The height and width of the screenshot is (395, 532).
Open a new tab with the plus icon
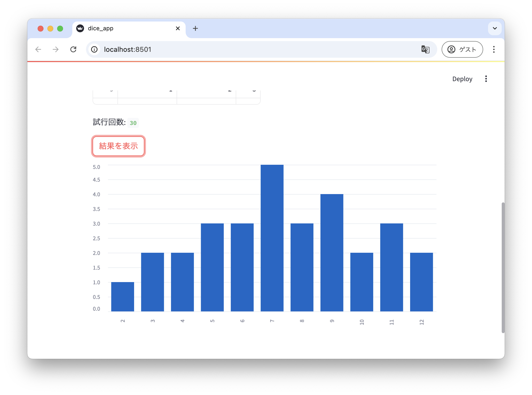[195, 28]
